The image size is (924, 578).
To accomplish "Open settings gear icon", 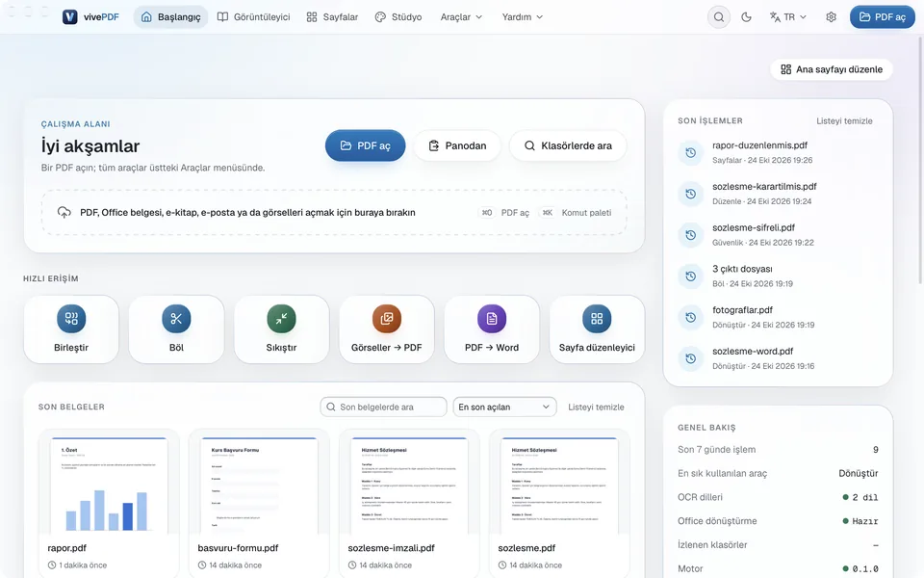I will (831, 17).
